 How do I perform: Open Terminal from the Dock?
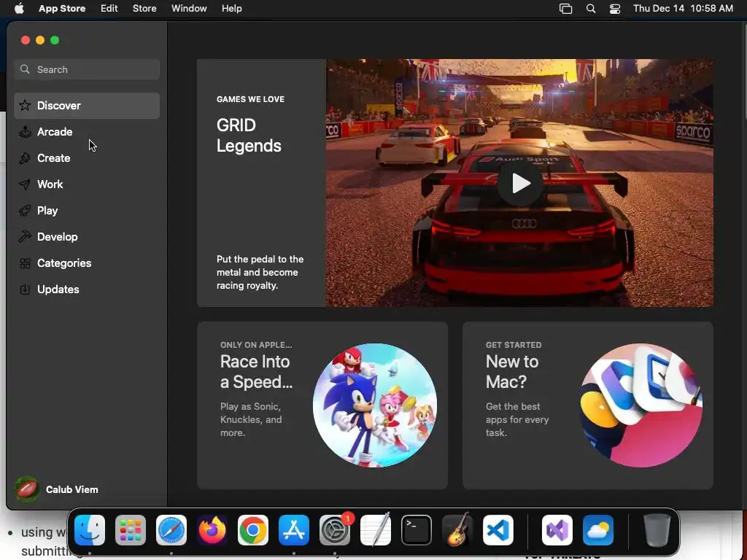point(417,530)
